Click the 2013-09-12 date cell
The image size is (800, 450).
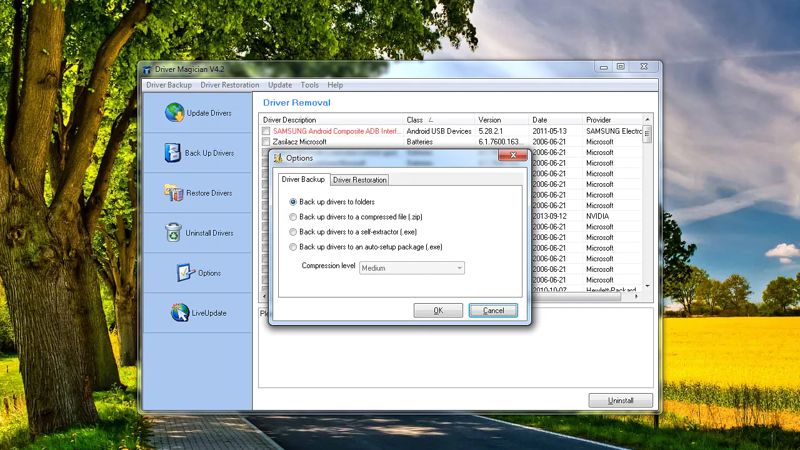point(549,216)
